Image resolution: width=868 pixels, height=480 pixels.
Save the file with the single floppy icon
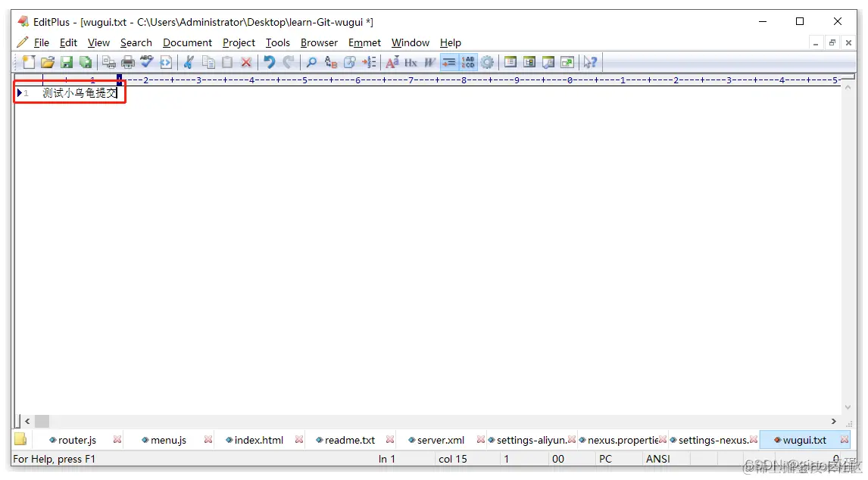[67, 62]
